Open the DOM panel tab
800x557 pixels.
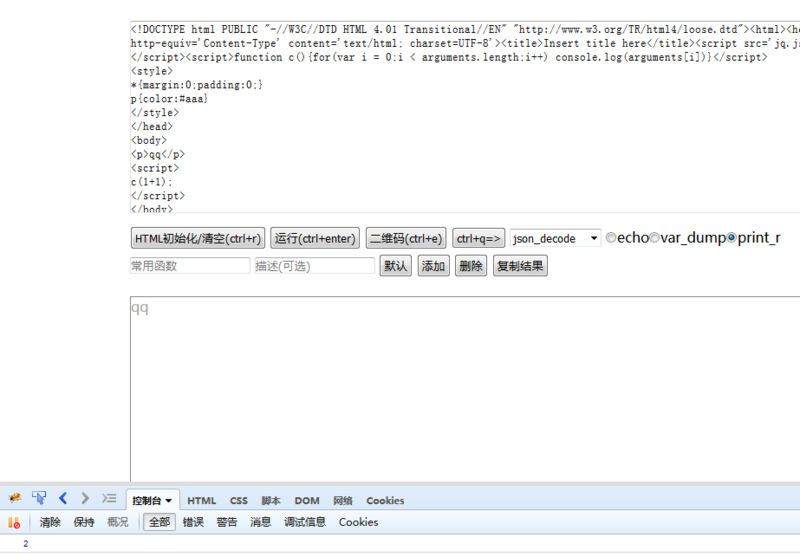[x=307, y=501]
